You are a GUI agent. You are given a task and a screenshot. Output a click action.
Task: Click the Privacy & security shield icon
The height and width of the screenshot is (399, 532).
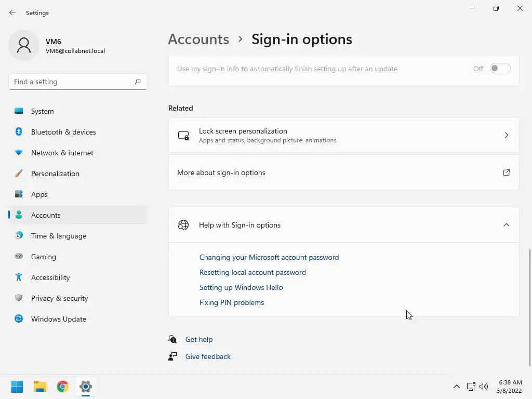(x=19, y=298)
